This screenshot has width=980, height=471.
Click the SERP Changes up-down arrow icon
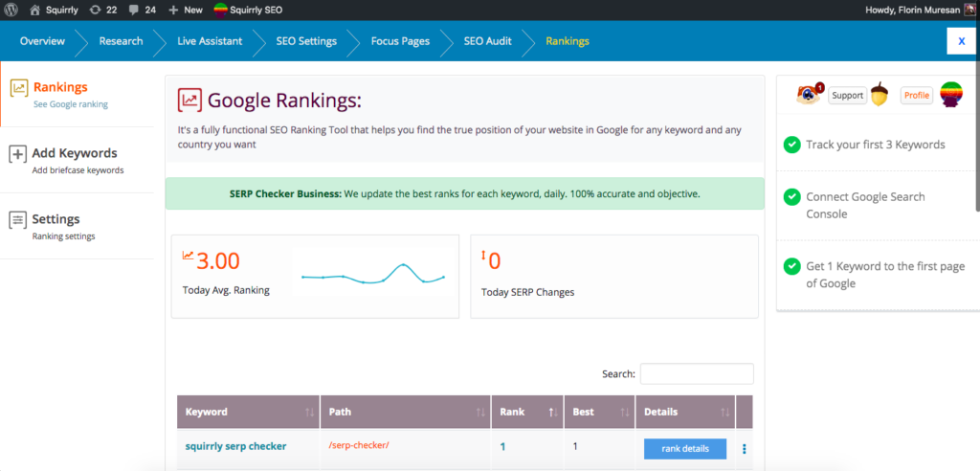483,255
